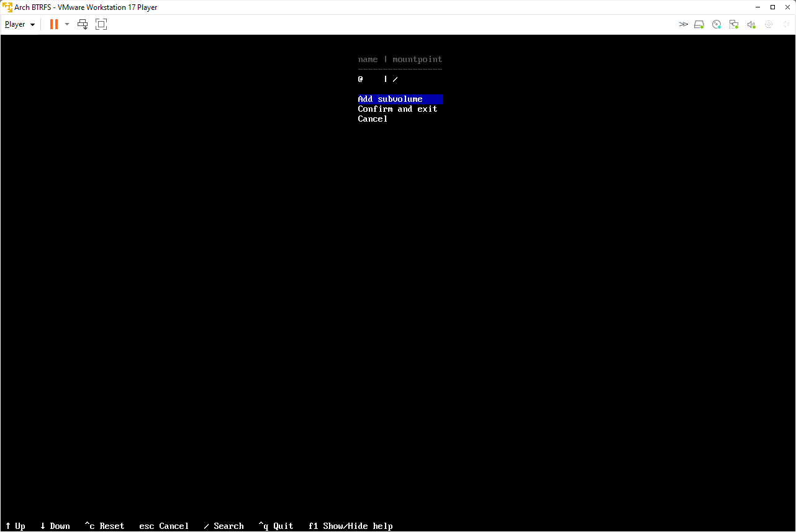Pause the virtual machine with the orange button
Image resolution: width=796 pixels, height=532 pixels.
(x=54, y=24)
